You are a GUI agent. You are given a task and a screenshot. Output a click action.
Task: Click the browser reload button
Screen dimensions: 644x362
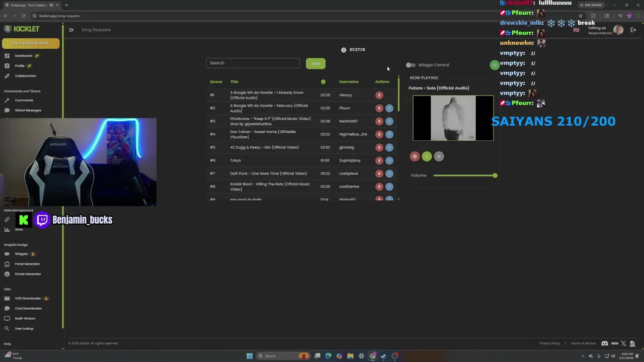(23, 16)
